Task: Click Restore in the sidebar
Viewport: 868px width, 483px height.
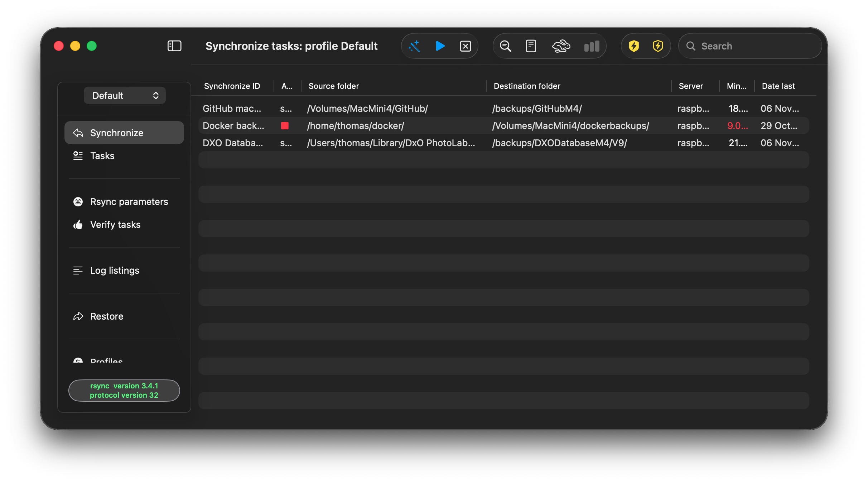Action: (x=107, y=316)
